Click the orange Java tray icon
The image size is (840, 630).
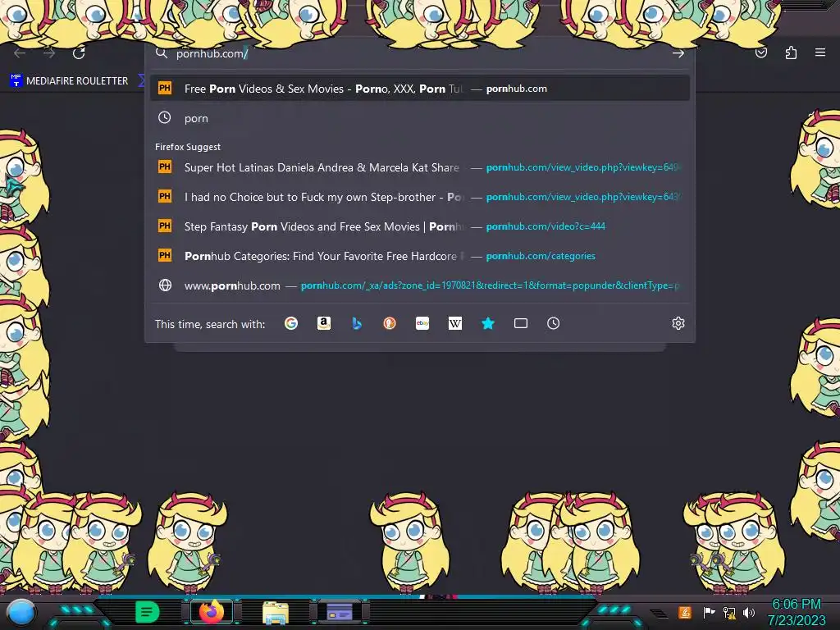tap(685, 612)
